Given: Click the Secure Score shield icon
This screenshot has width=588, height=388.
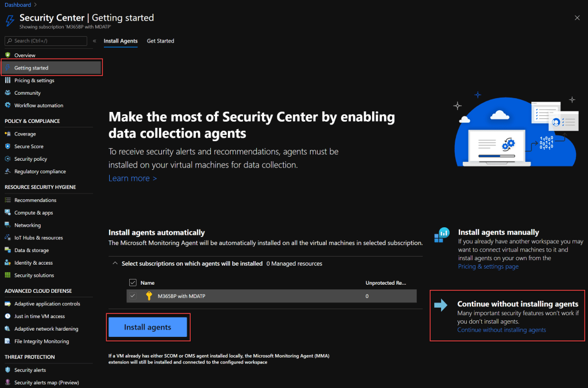Looking at the screenshot, I should click(8, 146).
